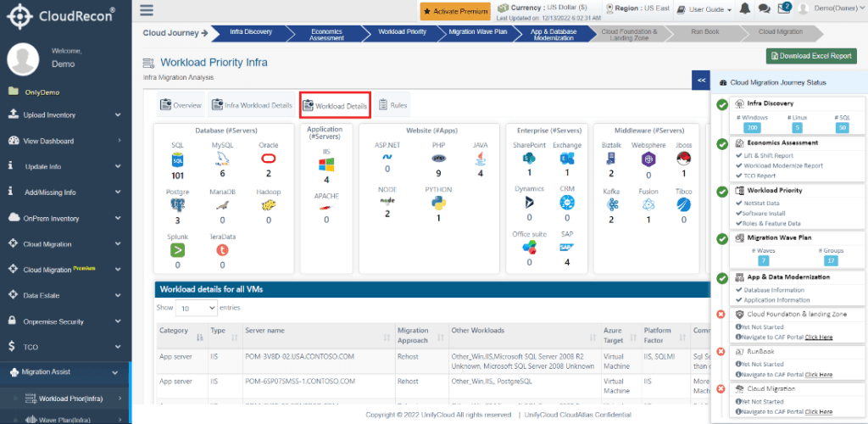Viewport: 868px width, 424px height.
Task: Open Click Here link under RunBook
Action: tap(818, 374)
